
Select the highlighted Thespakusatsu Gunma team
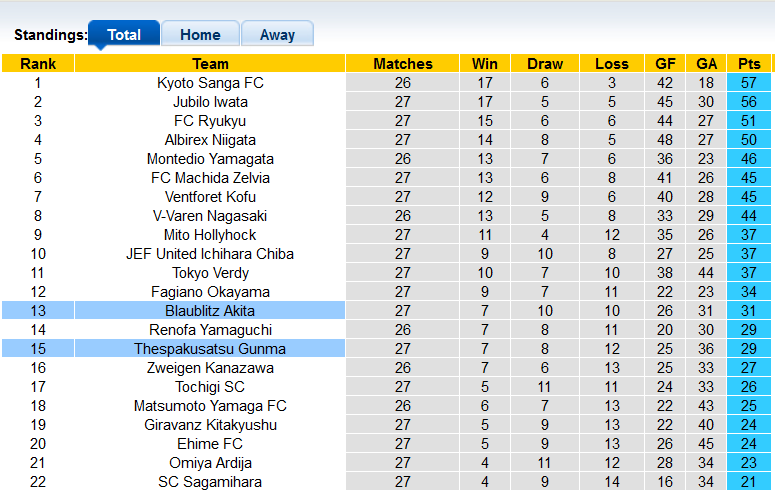(x=210, y=349)
